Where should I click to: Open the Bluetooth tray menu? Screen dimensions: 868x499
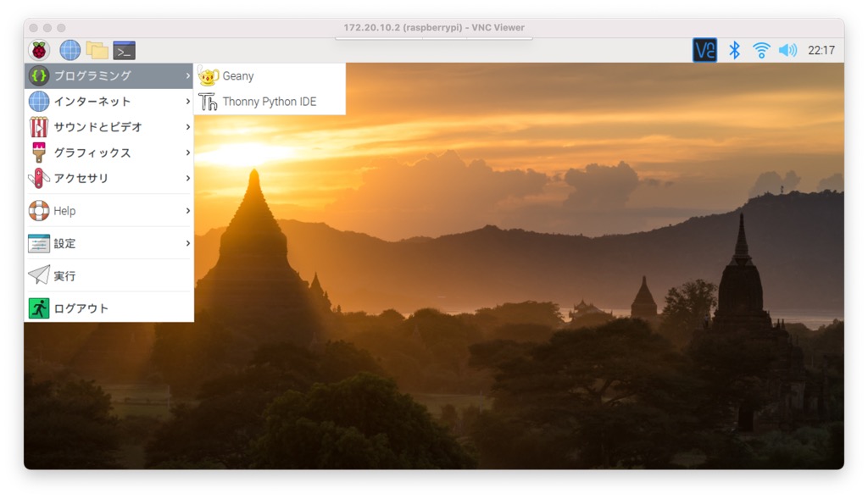pyautogui.click(x=735, y=50)
